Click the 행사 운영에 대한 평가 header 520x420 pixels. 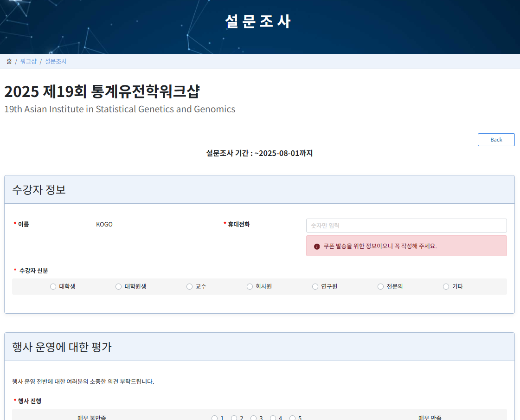(259, 347)
